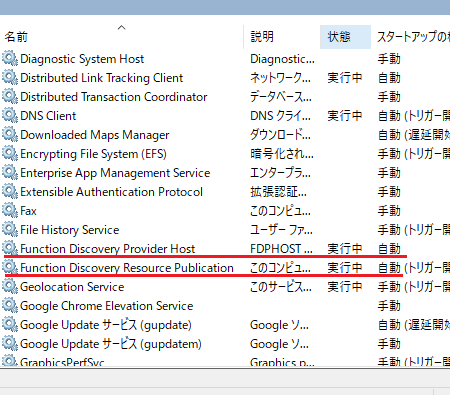Click the ダウンロード... description cell
The height and width of the screenshot is (395, 450).
280,135
